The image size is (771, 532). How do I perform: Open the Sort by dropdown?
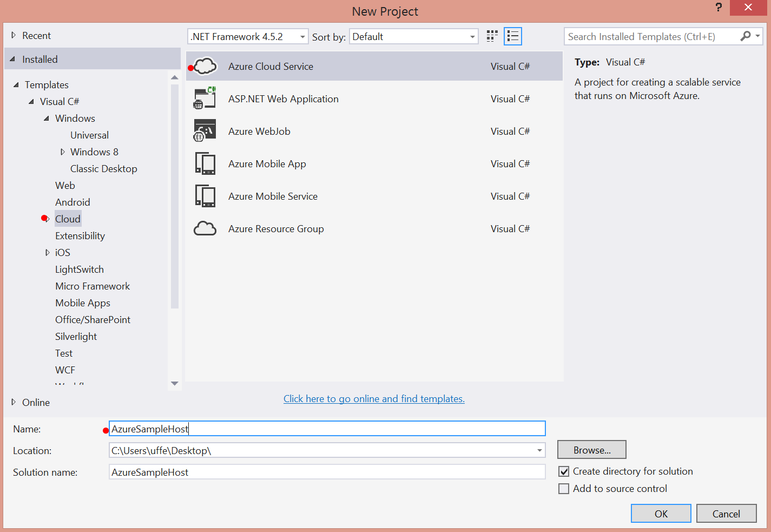(x=472, y=37)
